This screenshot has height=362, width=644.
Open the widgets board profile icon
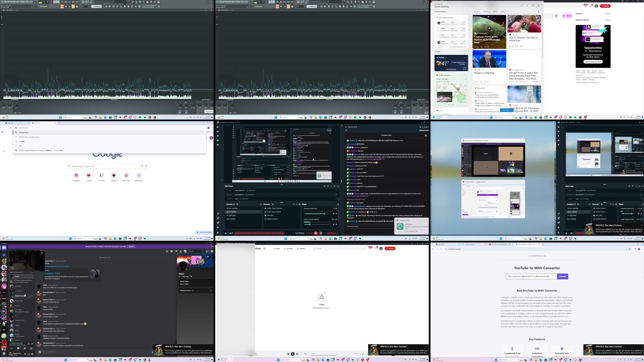538,11
